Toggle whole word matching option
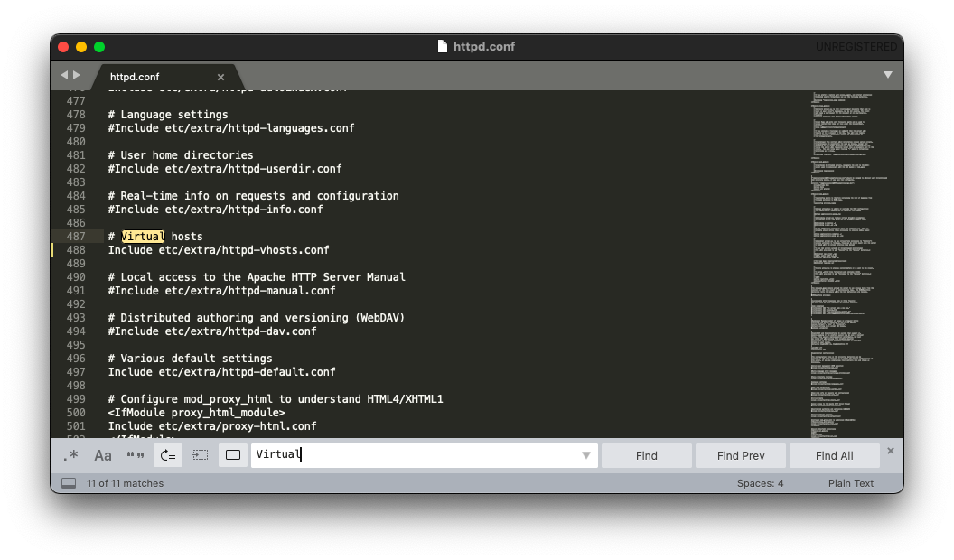The image size is (954, 560). (136, 455)
